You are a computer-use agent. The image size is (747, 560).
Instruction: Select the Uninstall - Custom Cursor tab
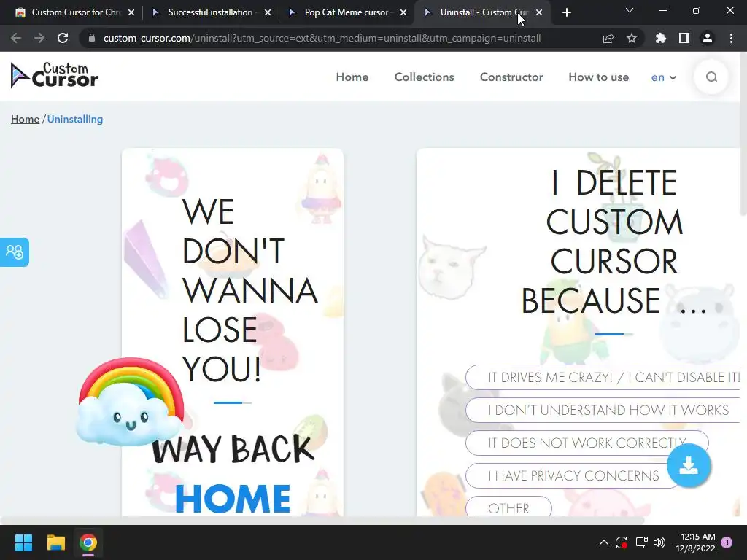tap(482, 13)
